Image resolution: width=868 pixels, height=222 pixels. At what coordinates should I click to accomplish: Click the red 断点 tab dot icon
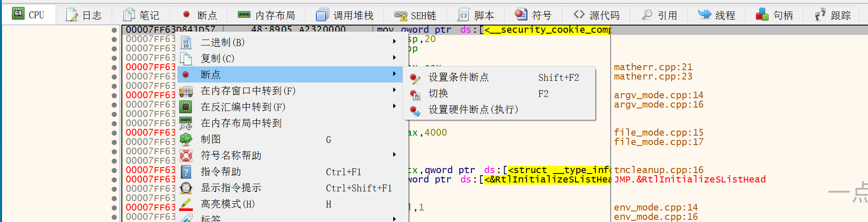186,14
